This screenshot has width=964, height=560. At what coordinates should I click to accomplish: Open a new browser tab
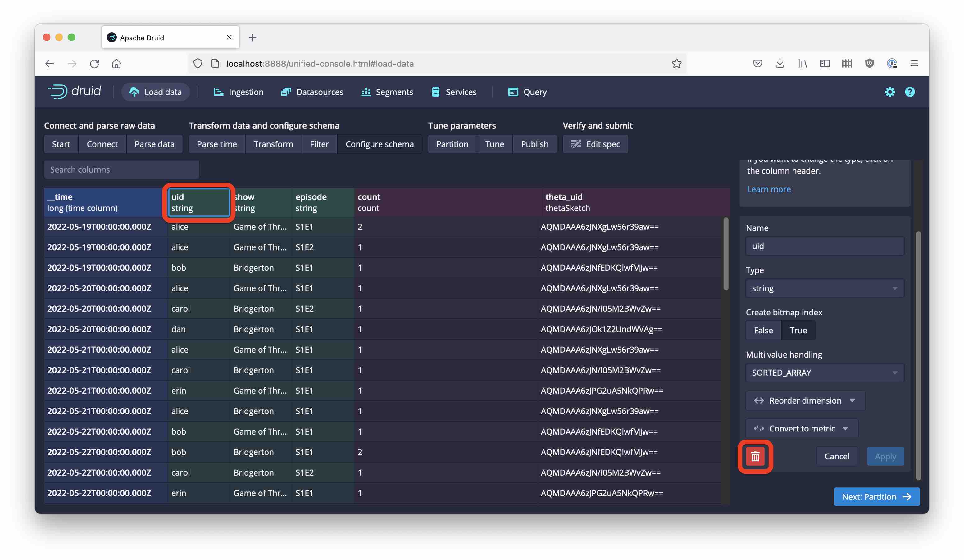252,38
